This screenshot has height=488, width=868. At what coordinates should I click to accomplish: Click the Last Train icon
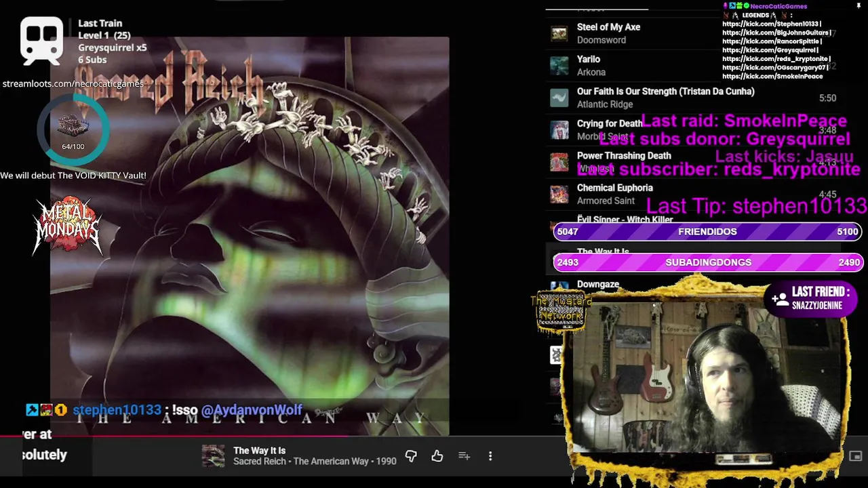coord(42,41)
